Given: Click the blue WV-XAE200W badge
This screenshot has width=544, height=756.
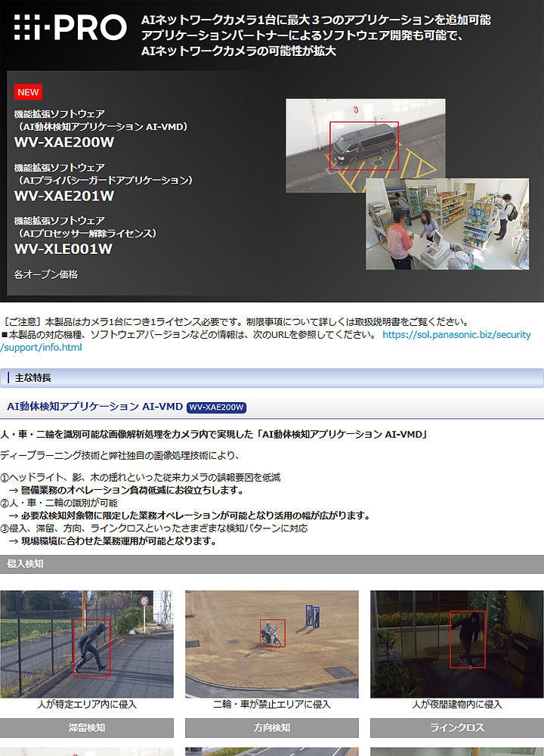Looking at the screenshot, I should pyautogui.click(x=217, y=407).
